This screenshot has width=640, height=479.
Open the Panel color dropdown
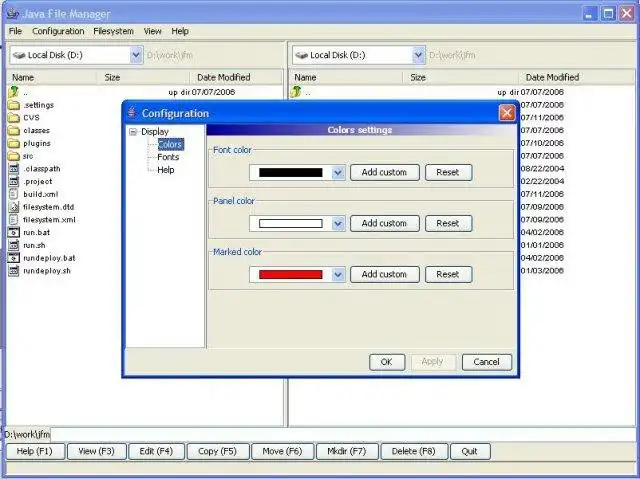(x=338, y=224)
